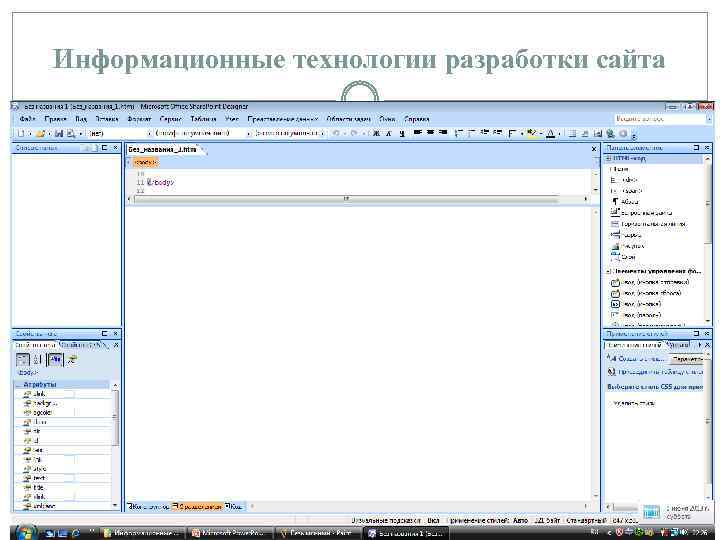Center text using the align center icon
Image resolution: width=720 pixels, height=540 pixels.
coord(430,133)
